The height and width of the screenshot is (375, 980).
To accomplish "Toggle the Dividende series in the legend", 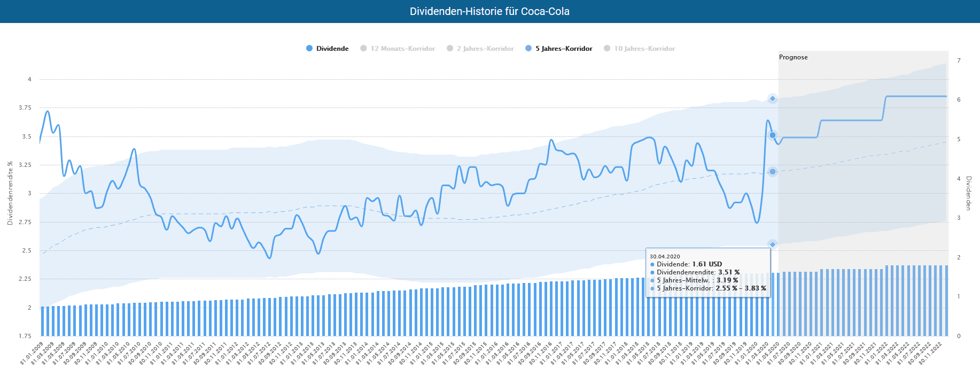I will [x=327, y=49].
